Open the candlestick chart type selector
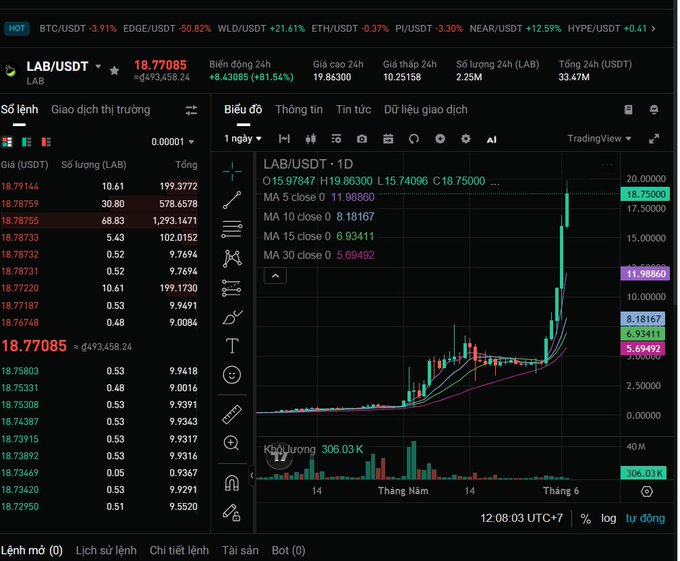 click(311, 139)
